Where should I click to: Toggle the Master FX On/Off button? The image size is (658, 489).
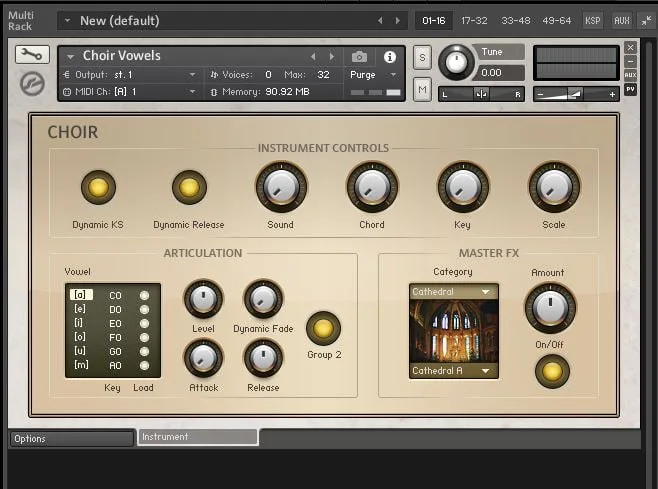pyautogui.click(x=550, y=370)
